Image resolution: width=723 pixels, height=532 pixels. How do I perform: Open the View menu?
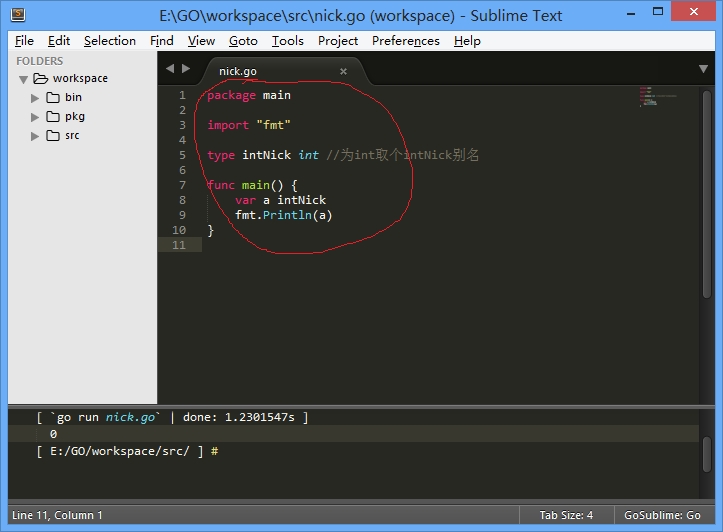click(201, 41)
